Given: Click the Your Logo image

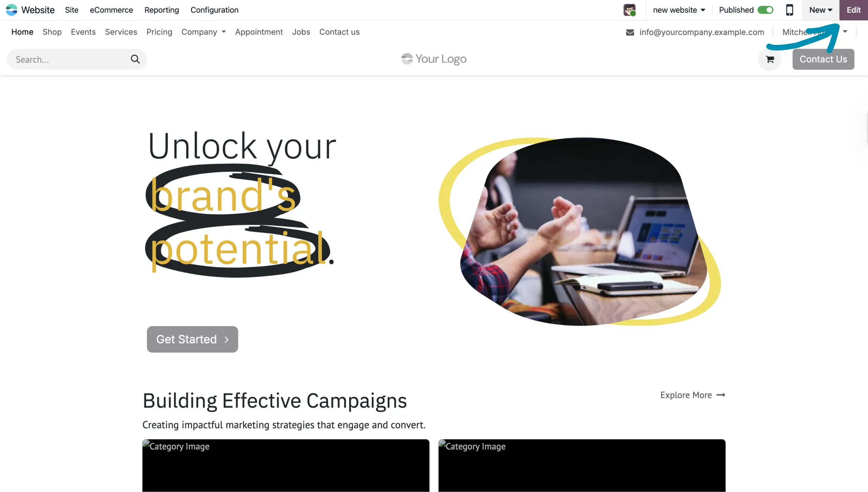Looking at the screenshot, I should point(434,59).
